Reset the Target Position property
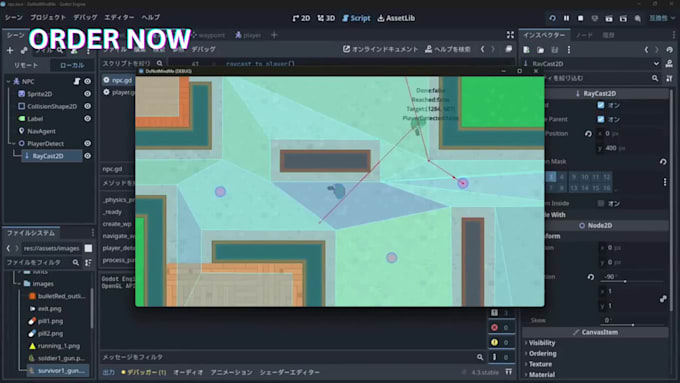Viewport: 680px width, 383px height. (588, 134)
